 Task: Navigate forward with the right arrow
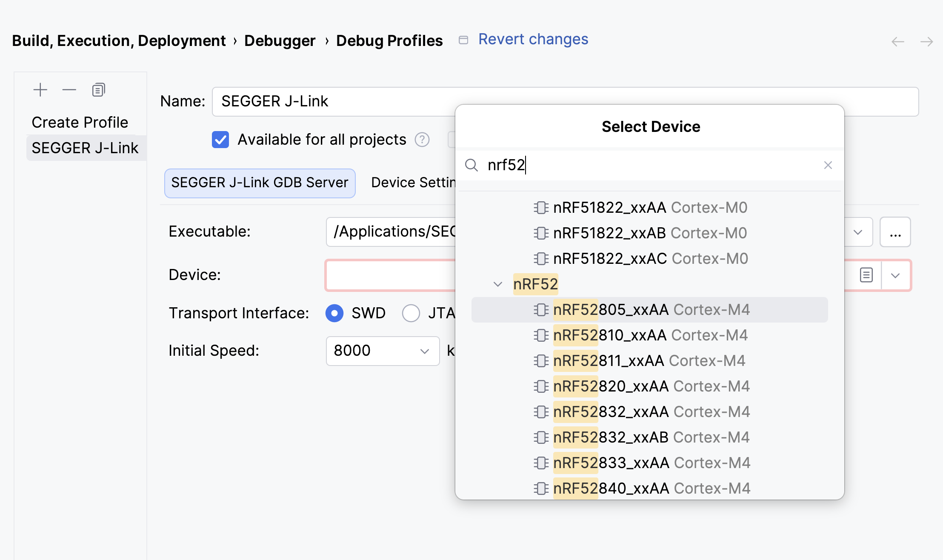click(926, 42)
